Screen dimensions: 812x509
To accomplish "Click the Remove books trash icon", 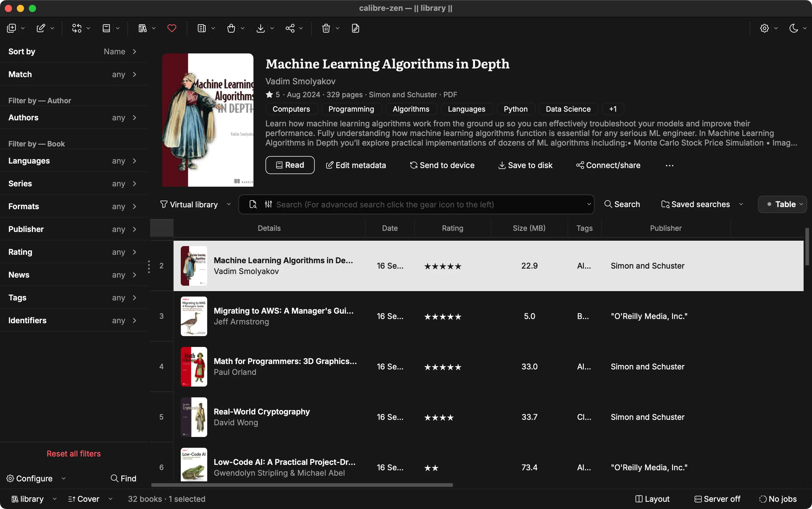I will 326,28.
